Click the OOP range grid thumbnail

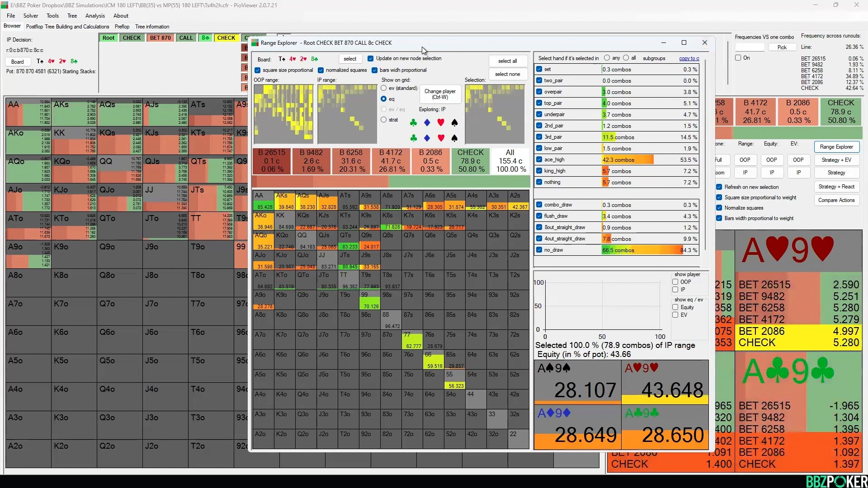pos(283,114)
